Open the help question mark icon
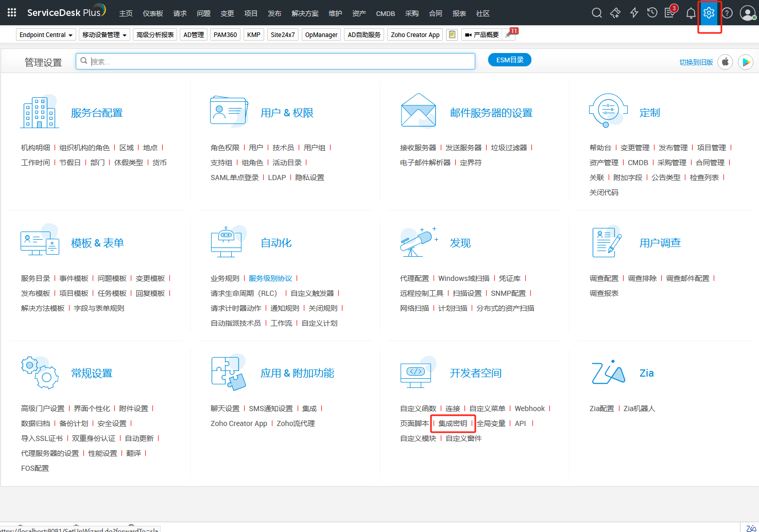This screenshot has width=759, height=532. [x=727, y=13]
